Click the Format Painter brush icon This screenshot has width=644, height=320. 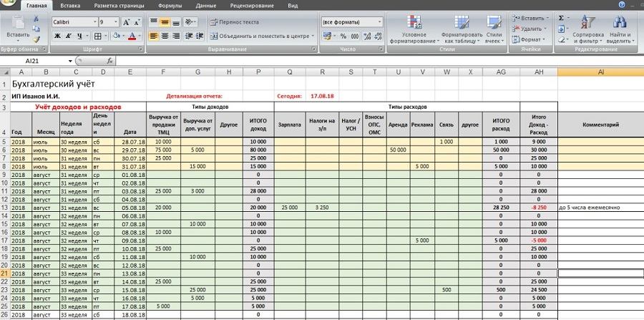tap(36, 39)
